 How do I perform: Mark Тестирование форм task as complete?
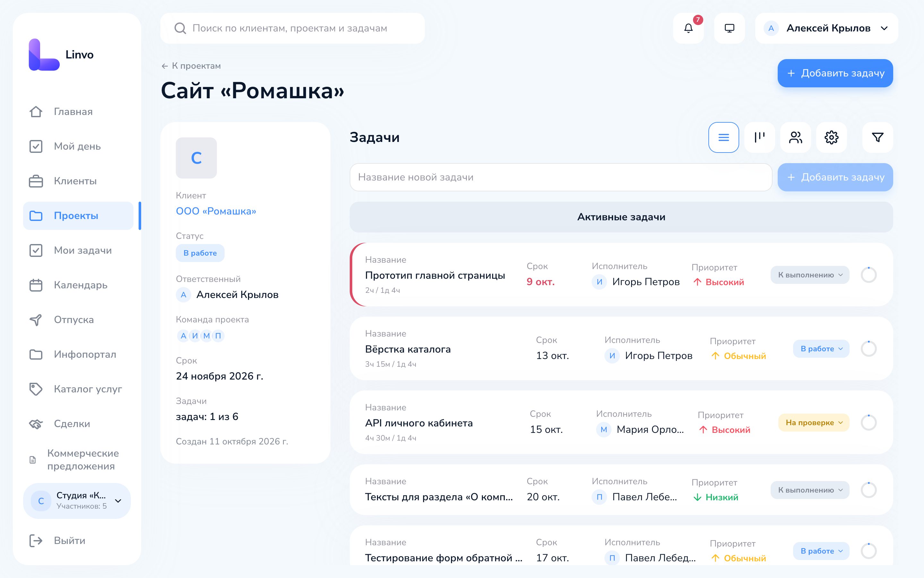[868, 551]
